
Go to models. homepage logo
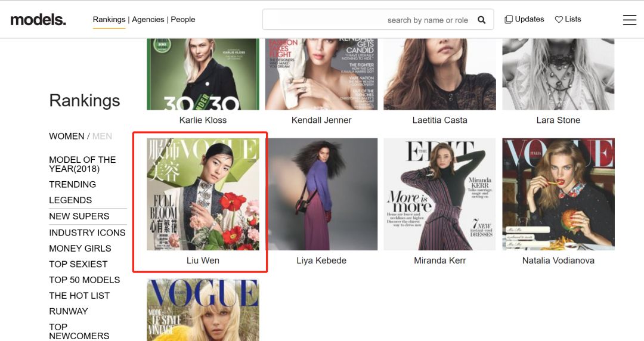tap(38, 19)
